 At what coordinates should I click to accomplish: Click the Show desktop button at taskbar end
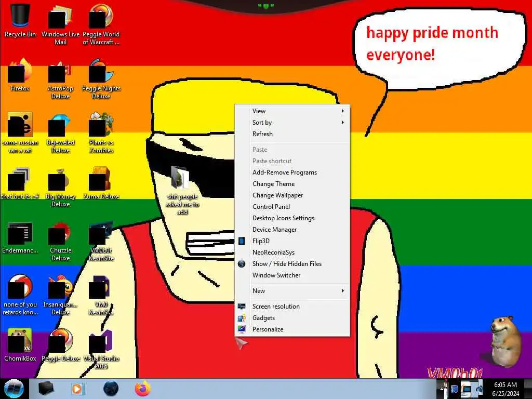click(x=528, y=389)
